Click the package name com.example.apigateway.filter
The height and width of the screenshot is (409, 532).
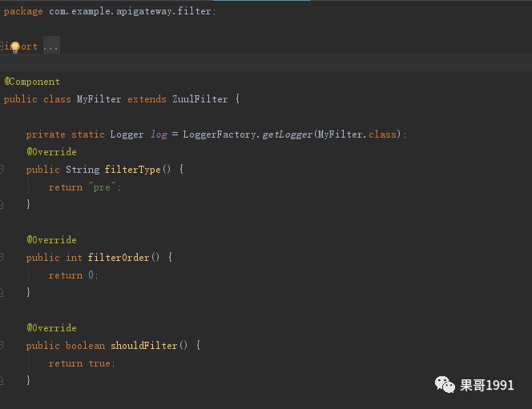click(x=130, y=11)
